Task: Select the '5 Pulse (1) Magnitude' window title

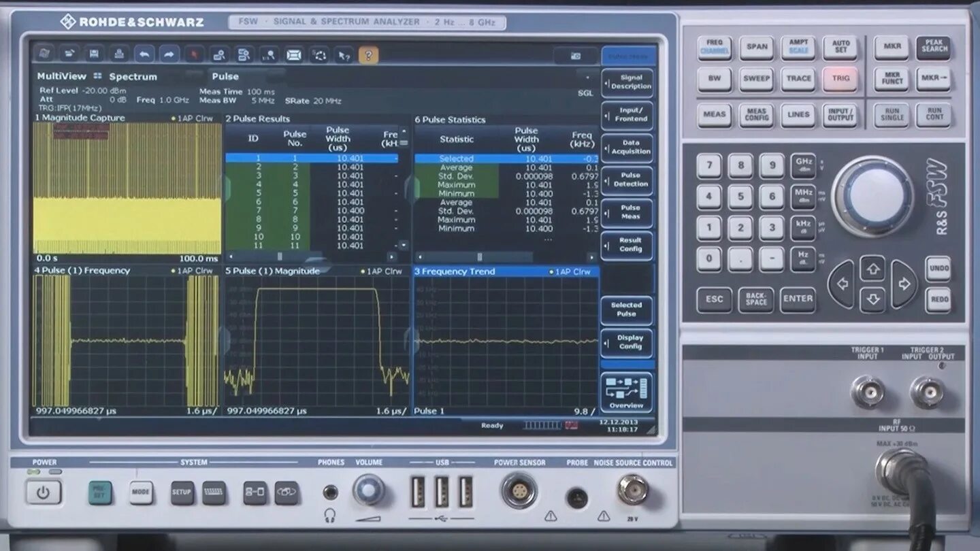Action: click(x=272, y=271)
